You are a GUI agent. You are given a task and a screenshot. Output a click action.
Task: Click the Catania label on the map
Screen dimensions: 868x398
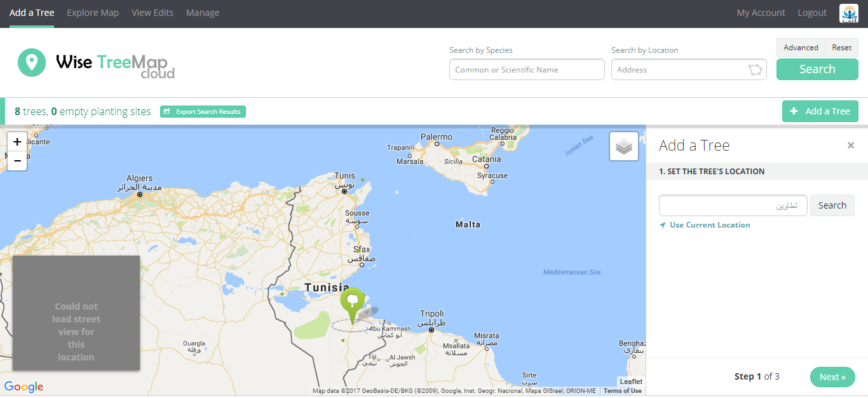click(487, 159)
